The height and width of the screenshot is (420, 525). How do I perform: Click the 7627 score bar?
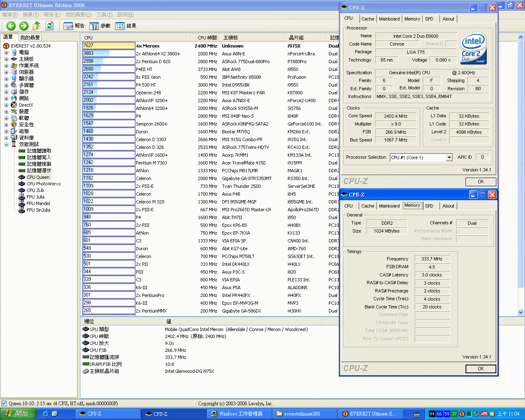pyautogui.click(x=109, y=46)
